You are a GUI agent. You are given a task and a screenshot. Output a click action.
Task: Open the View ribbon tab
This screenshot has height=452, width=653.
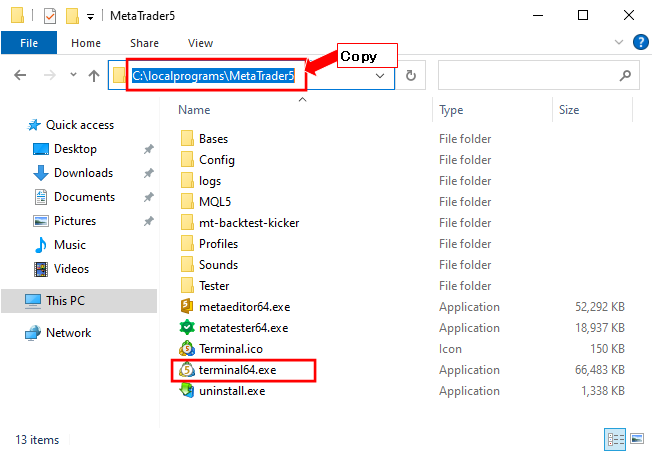pyautogui.click(x=200, y=43)
